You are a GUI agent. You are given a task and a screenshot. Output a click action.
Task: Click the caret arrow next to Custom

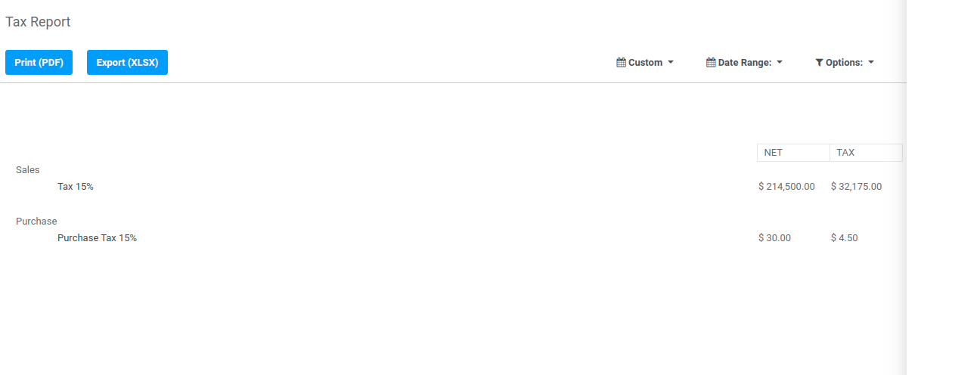pos(671,63)
